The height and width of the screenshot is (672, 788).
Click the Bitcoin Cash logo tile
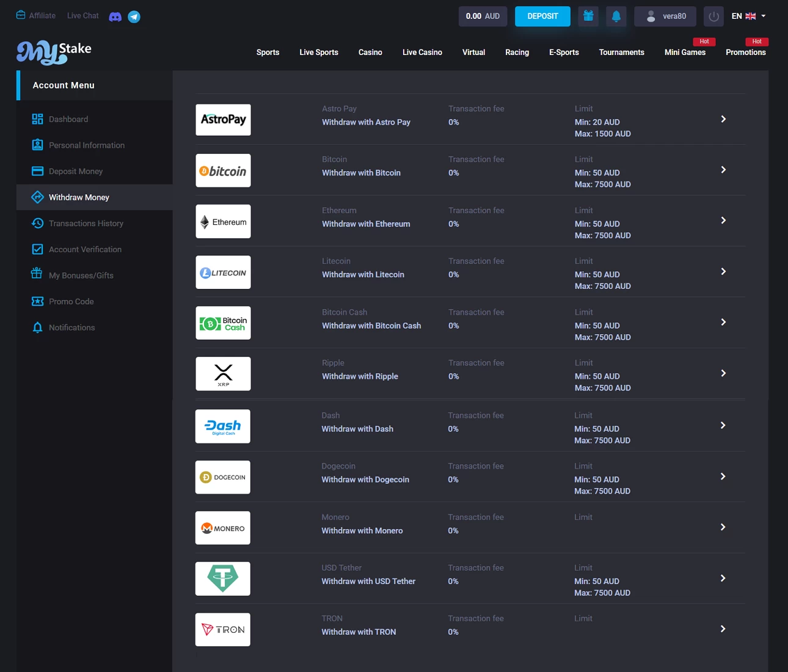click(223, 323)
